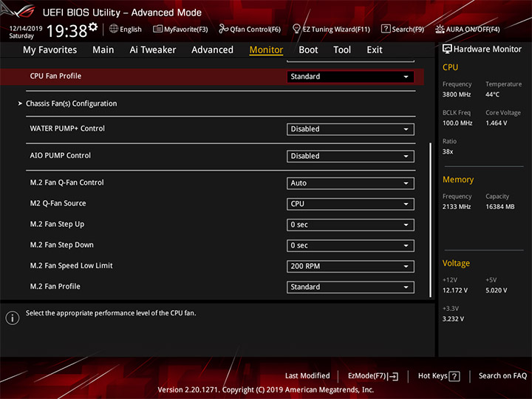532x399 pixels.
Task: Click the memory capacity 16384 MB
Action: click(x=499, y=207)
